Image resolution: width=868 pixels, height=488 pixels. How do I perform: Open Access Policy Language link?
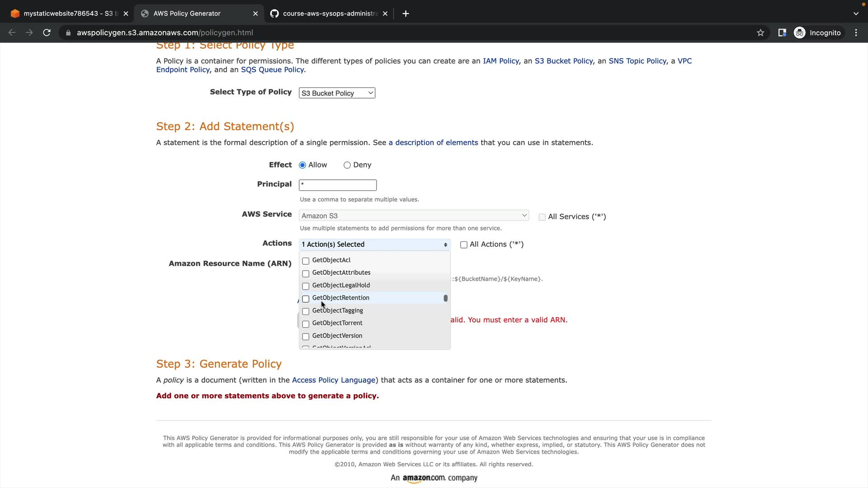click(x=334, y=380)
